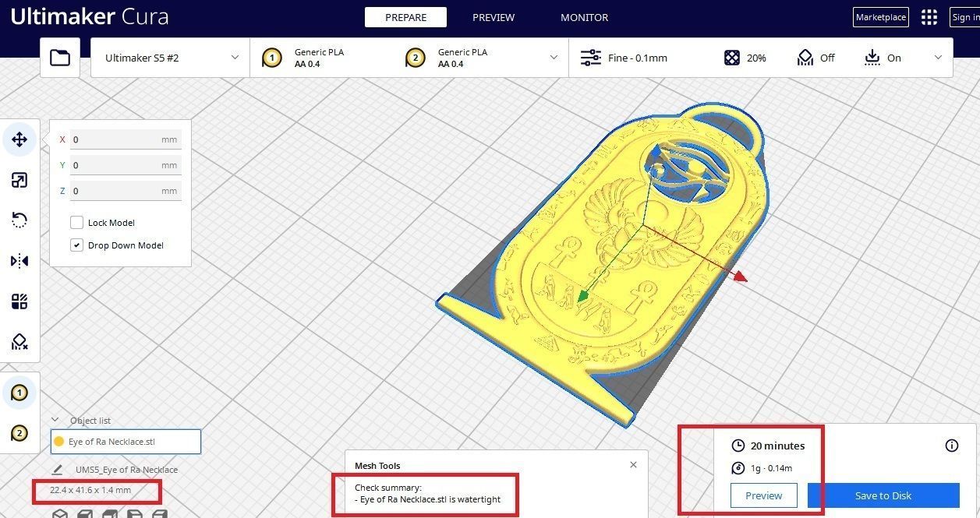Image resolution: width=980 pixels, height=518 pixels.
Task: Uncheck the Drop Down Model checkbox
Action: tap(76, 245)
